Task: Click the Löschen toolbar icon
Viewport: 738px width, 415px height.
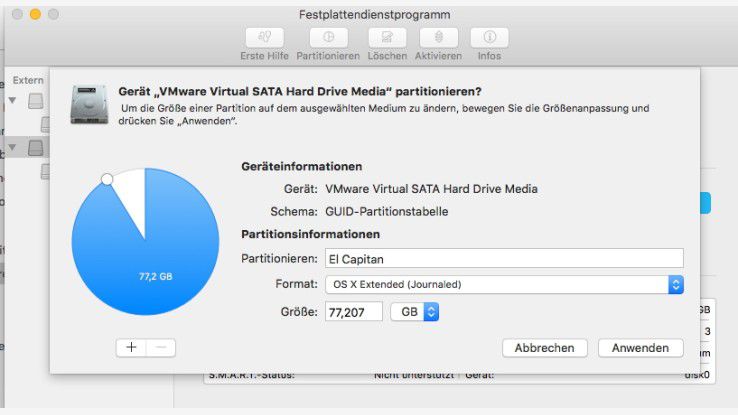Action: 387,38
